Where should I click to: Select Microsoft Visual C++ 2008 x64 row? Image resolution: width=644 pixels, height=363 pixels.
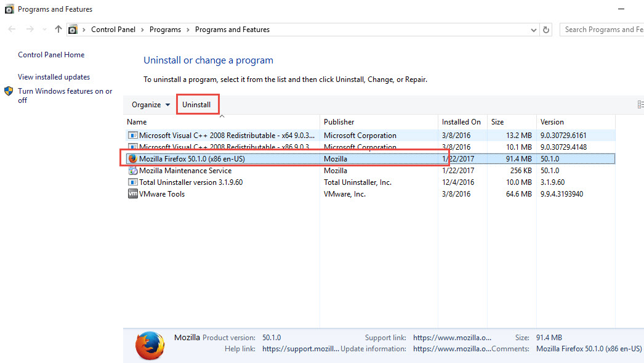[371, 135]
